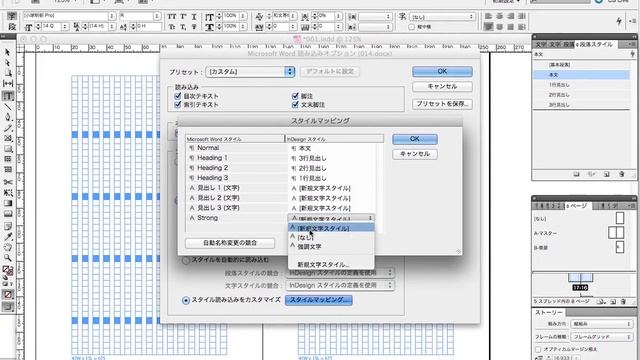Click the font size input field
The width and height of the screenshot is (640, 360).
pos(51,27)
